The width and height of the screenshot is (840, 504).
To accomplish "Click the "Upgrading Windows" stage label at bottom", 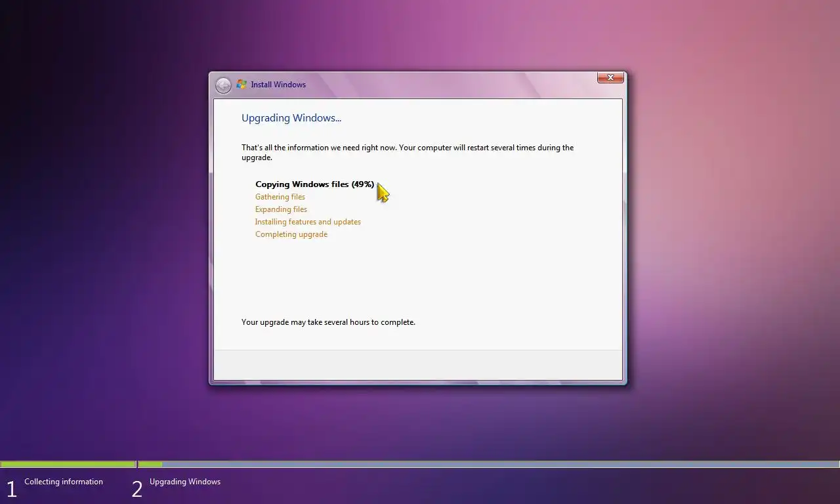I will [185, 482].
